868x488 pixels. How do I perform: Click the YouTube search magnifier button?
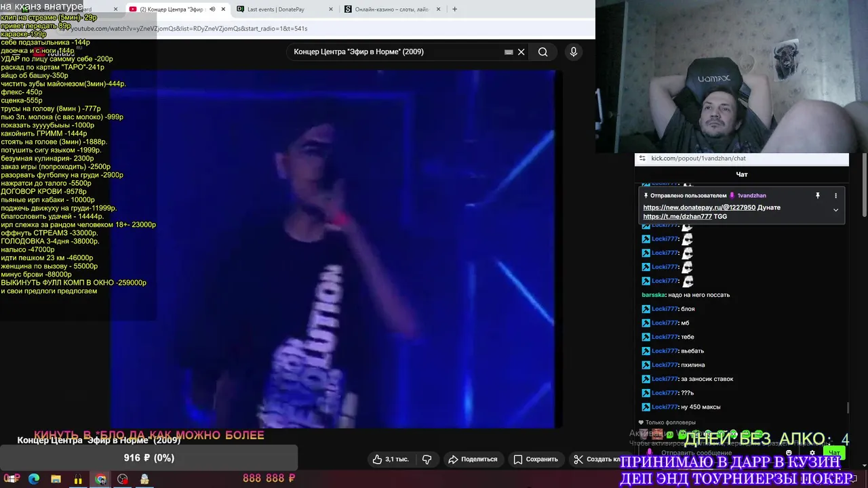(x=543, y=52)
